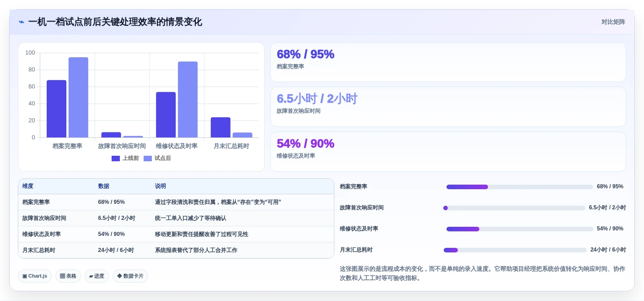Image resolution: width=644 pixels, height=301 pixels.
Task: Click description 系统报表替代了部分人工合并工作
Action: tap(196, 250)
